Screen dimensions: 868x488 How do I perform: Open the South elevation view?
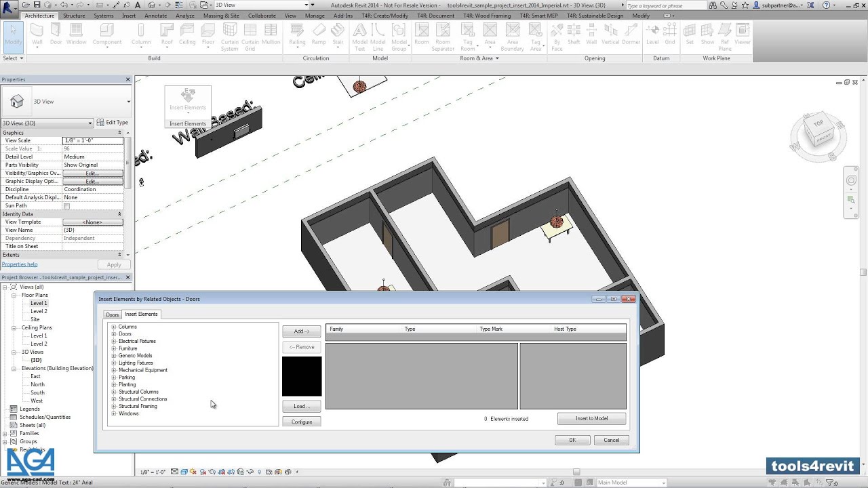click(37, 392)
